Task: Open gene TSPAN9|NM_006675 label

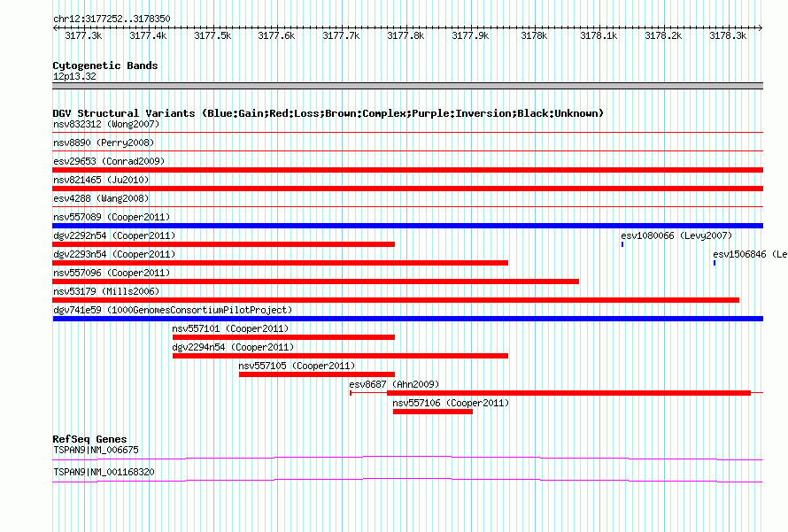Action: tap(96, 450)
